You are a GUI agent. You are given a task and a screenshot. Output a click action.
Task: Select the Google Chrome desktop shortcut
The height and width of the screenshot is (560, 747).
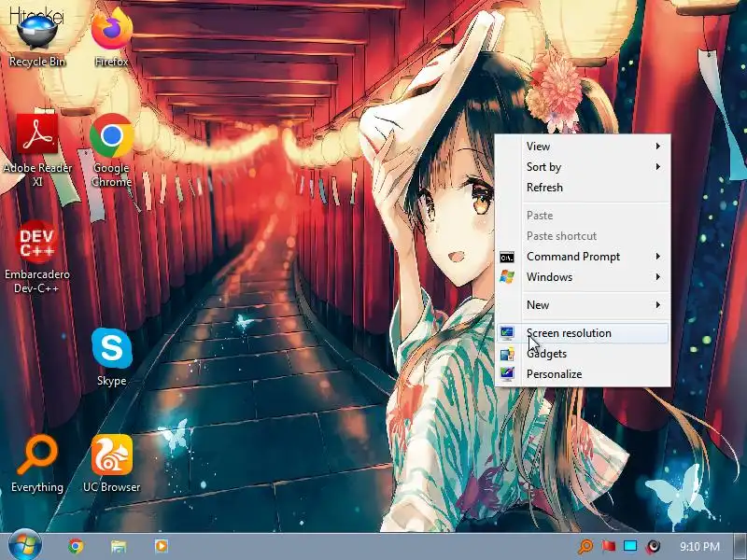[x=111, y=149]
